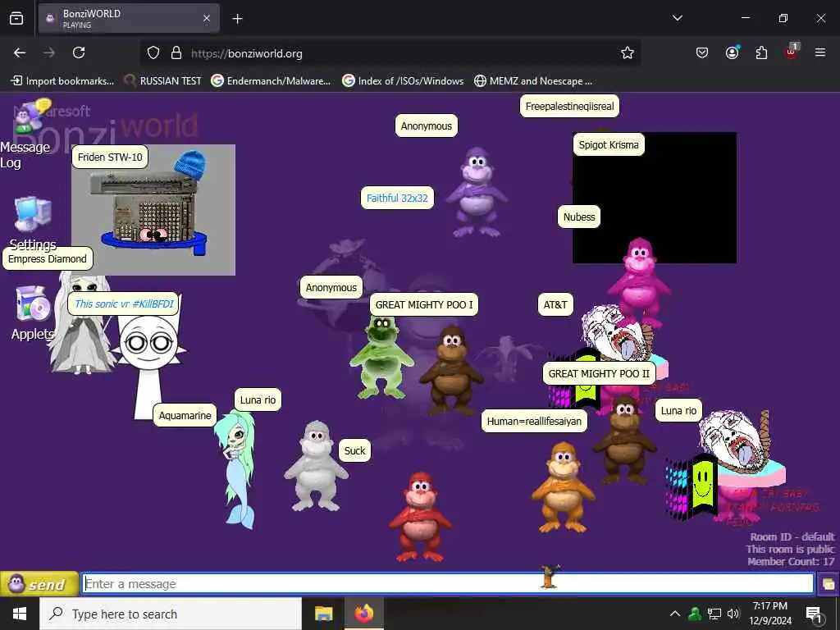Open Firefox View icon
The width and height of the screenshot is (840, 630).
pyautogui.click(x=16, y=18)
